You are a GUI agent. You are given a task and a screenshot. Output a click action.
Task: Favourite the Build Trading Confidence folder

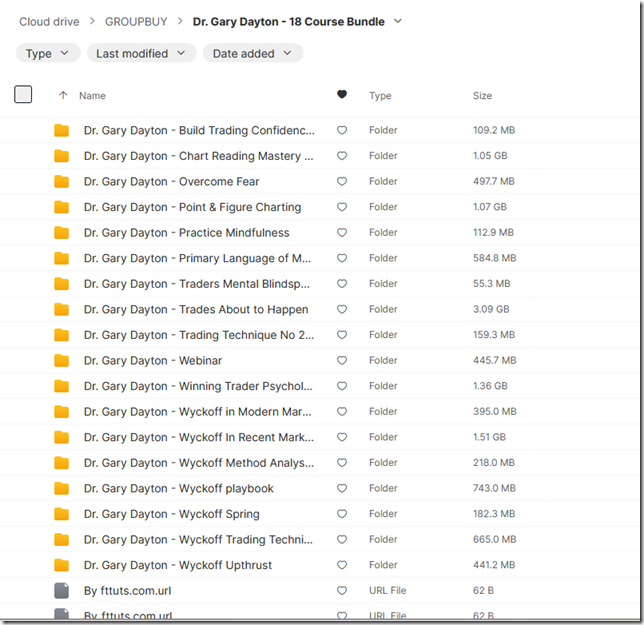[342, 130]
